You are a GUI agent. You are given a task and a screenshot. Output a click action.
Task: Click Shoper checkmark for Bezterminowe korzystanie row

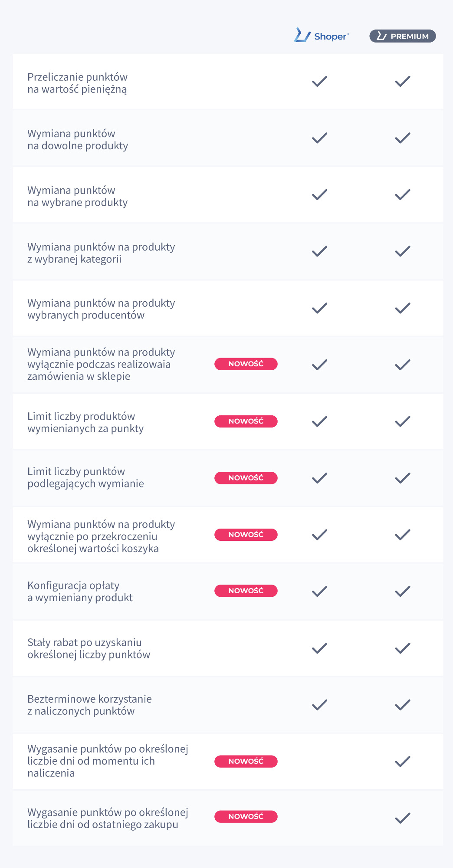(x=319, y=705)
